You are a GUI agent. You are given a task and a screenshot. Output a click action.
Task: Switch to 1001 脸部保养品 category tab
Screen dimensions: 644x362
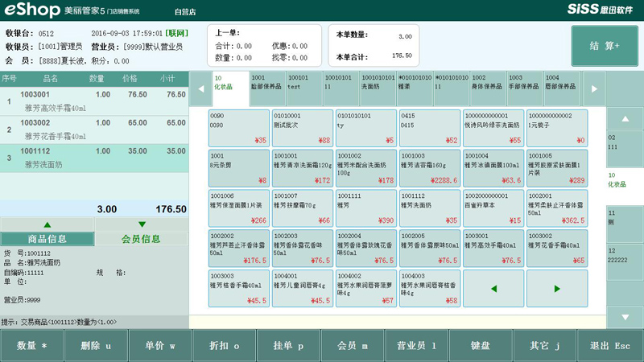(x=267, y=88)
